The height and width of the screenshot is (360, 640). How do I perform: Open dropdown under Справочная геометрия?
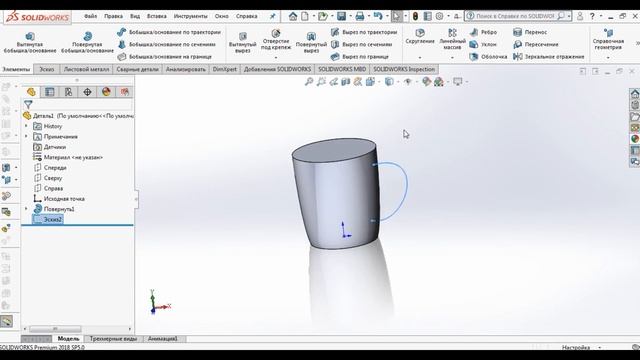[608, 58]
